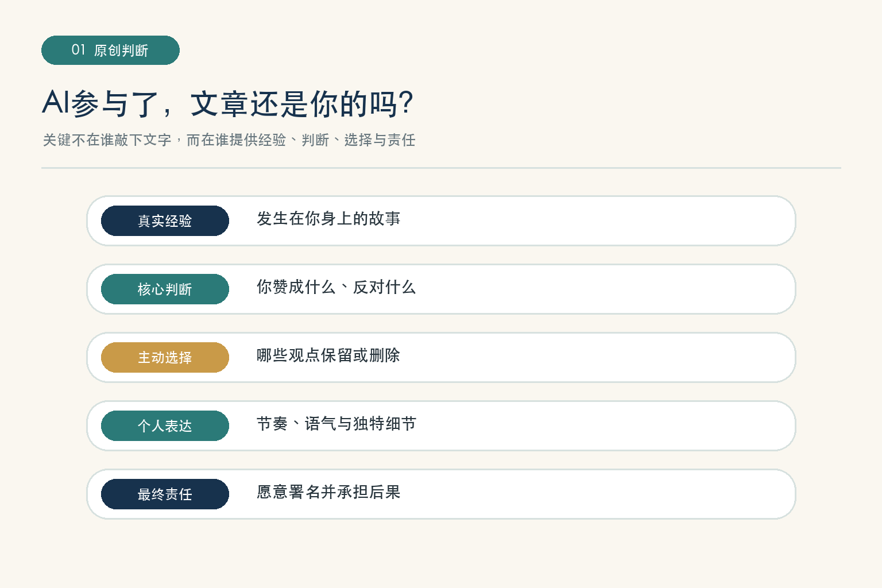Screen dimensions: 882x588
Task: Select the 真实经验 pill label
Action: pos(165,221)
